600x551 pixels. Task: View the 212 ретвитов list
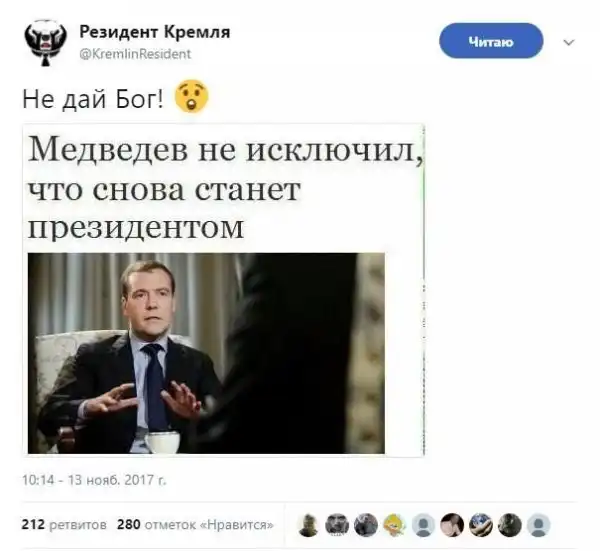64,524
